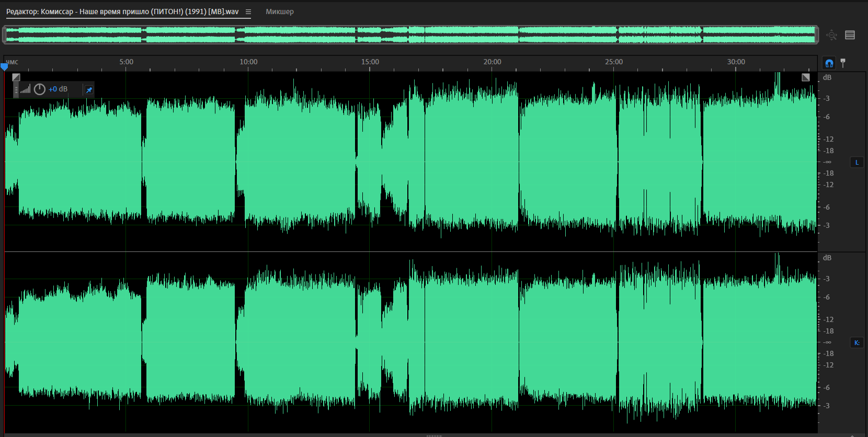The height and width of the screenshot is (437, 868).
Task: Click the dB scale label on upper channel
Action: pos(827,77)
